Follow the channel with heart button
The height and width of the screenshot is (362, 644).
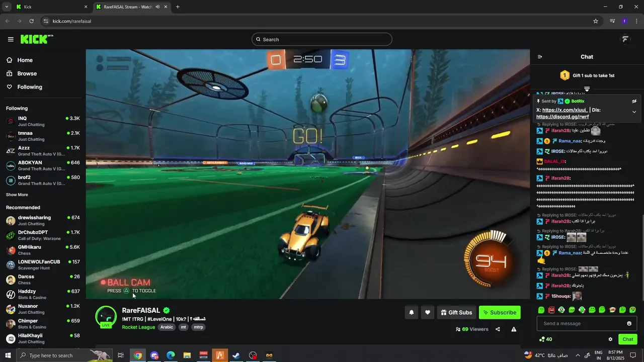[x=428, y=312]
